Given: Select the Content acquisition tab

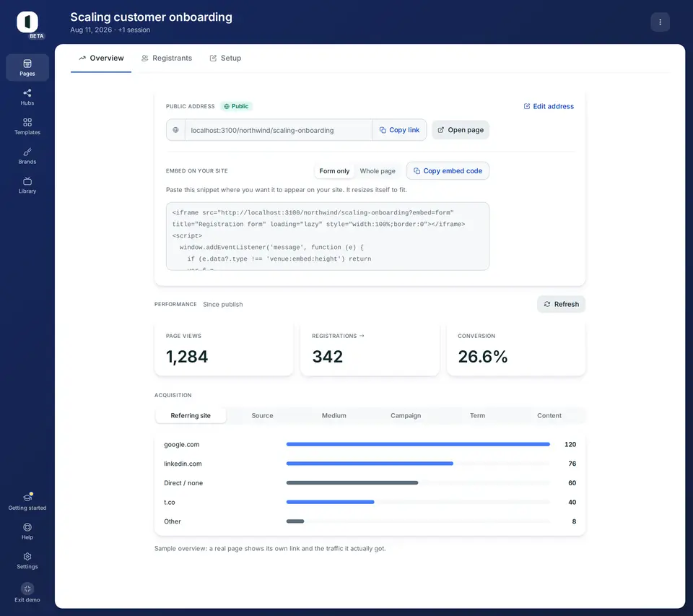Looking at the screenshot, I should [549, 416].
